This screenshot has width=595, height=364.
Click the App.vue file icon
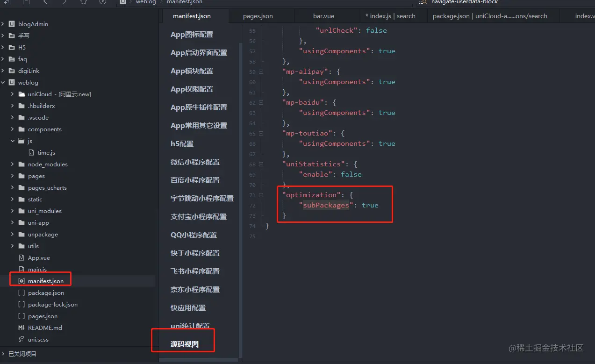point(22,257)
